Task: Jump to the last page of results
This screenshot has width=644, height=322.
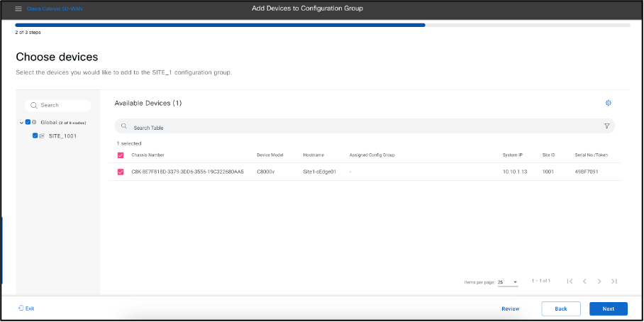Action: [614, 282]
